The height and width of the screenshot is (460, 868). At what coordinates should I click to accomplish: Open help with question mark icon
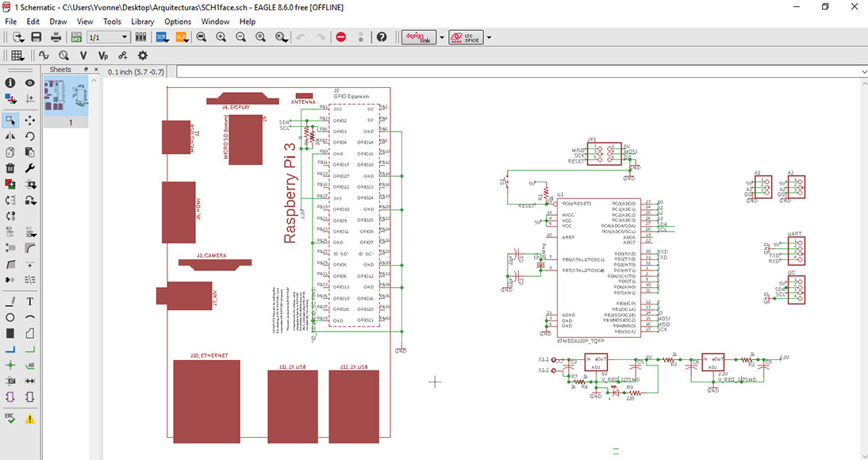click(x=382, y=37)
